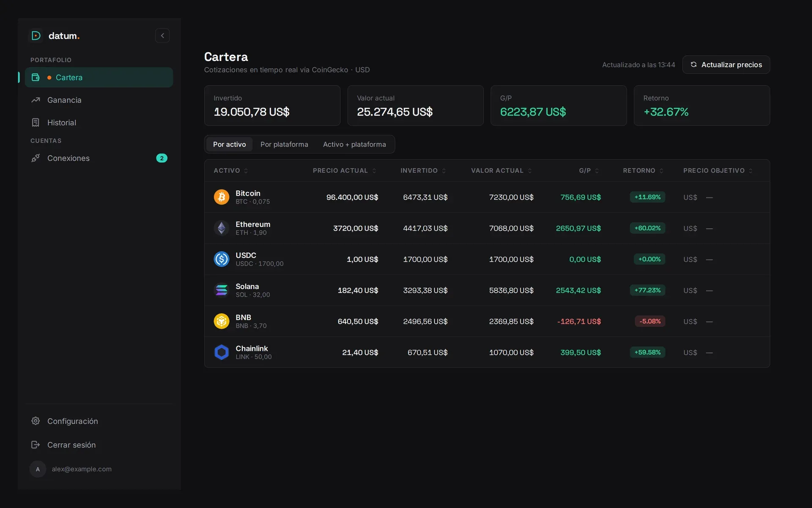812x508 pixels.
Task: Click the alex@example.com account label
Action: 82,469
